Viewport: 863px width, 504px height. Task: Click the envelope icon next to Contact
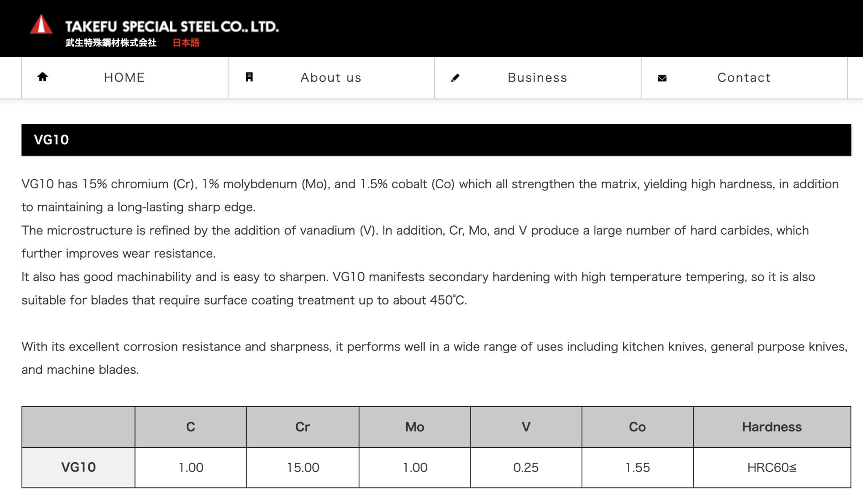(x=662, y=77)
